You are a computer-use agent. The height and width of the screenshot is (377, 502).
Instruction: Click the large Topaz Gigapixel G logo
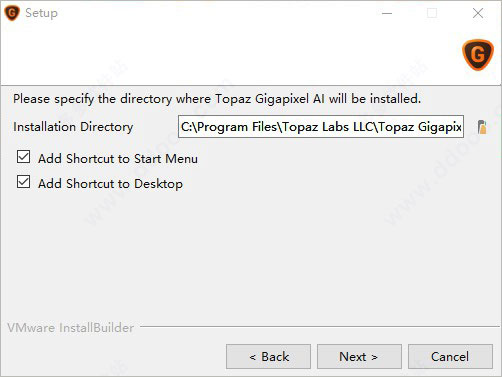tap(478, 55)
